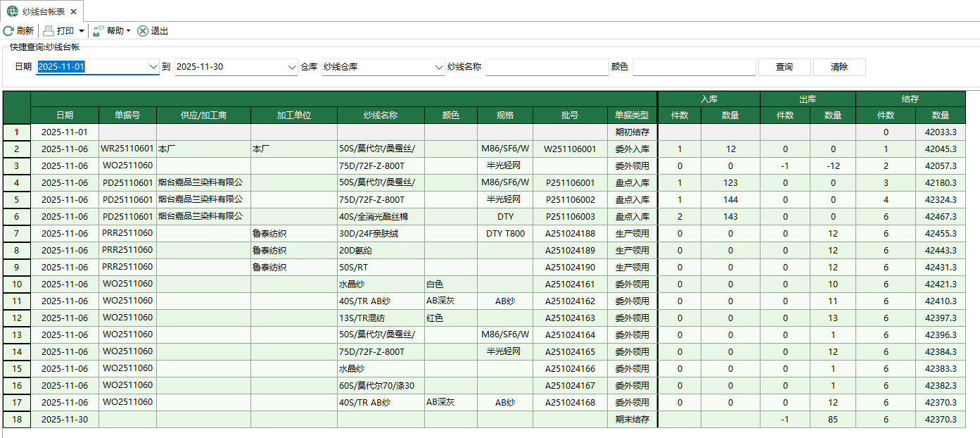The width and height of the screenshot is (980, 438).
Task: Click the 打印 printer icon
Action: tap(49, 31)
